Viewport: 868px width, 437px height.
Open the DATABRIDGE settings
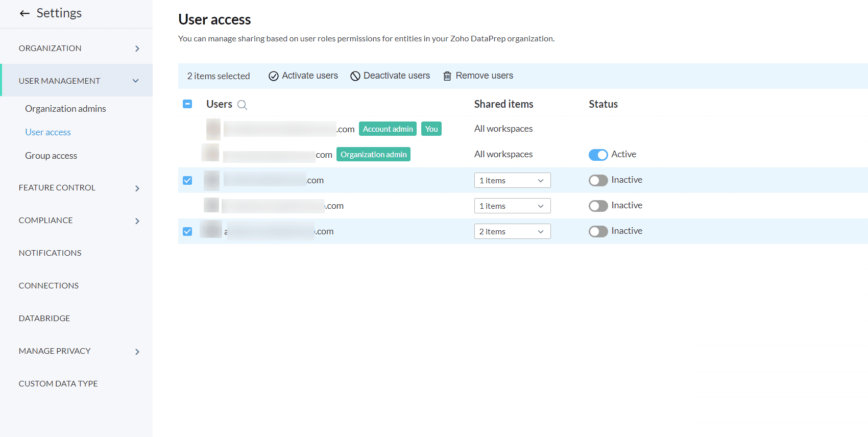44,318
